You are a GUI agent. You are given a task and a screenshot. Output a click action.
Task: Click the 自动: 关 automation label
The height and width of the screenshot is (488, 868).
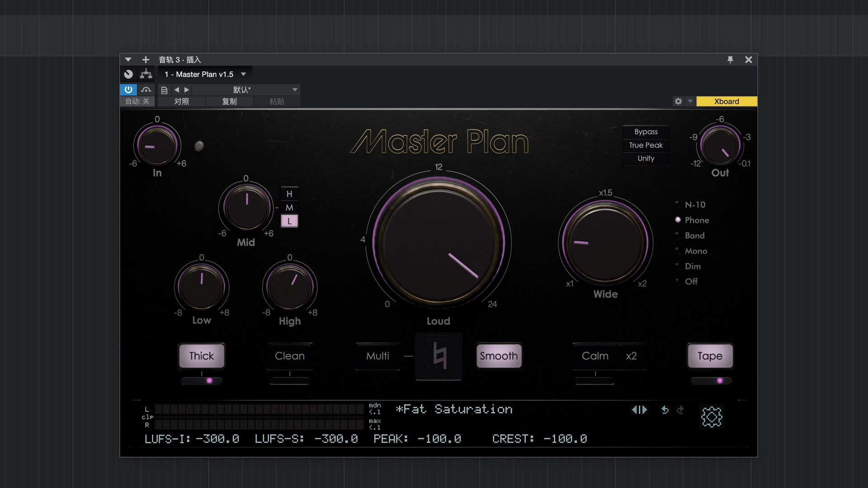click(137, 101)
